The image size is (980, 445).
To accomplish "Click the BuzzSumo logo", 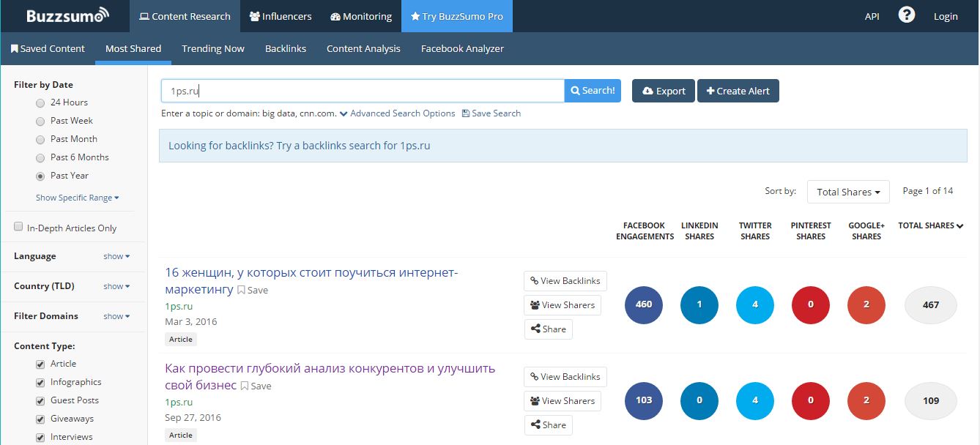I will click(x=67, y=16).
